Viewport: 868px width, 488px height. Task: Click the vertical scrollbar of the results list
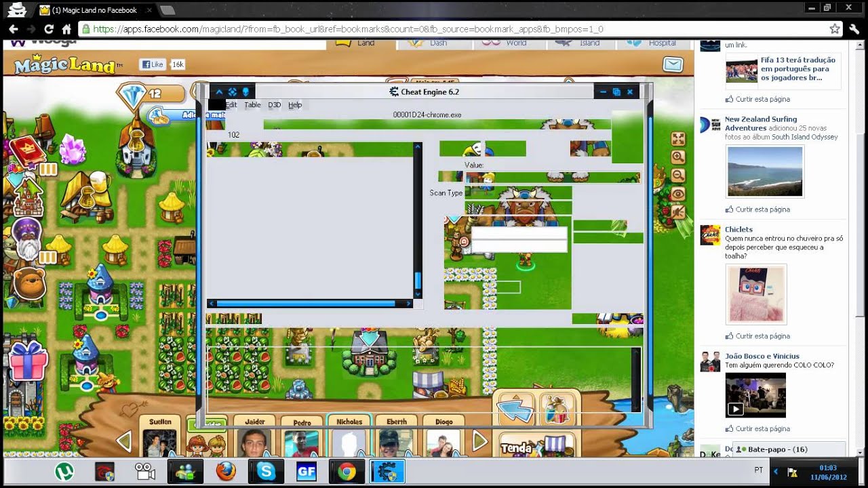click(x=418, y=220)
